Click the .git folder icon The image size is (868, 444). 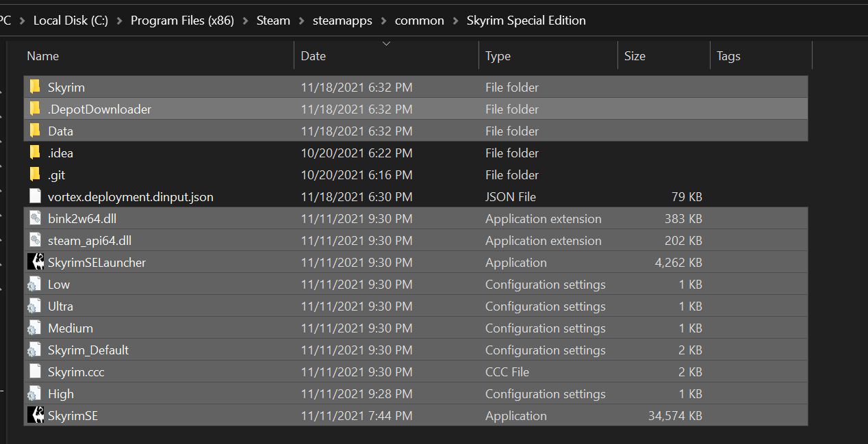35,174
